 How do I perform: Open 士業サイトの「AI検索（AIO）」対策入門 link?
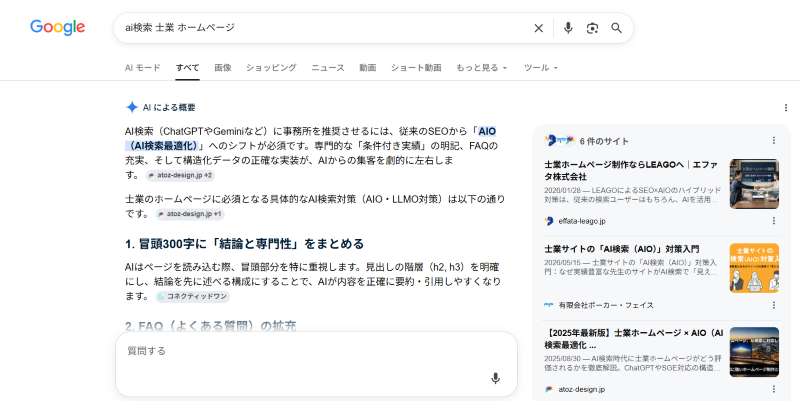click(621, 249)
